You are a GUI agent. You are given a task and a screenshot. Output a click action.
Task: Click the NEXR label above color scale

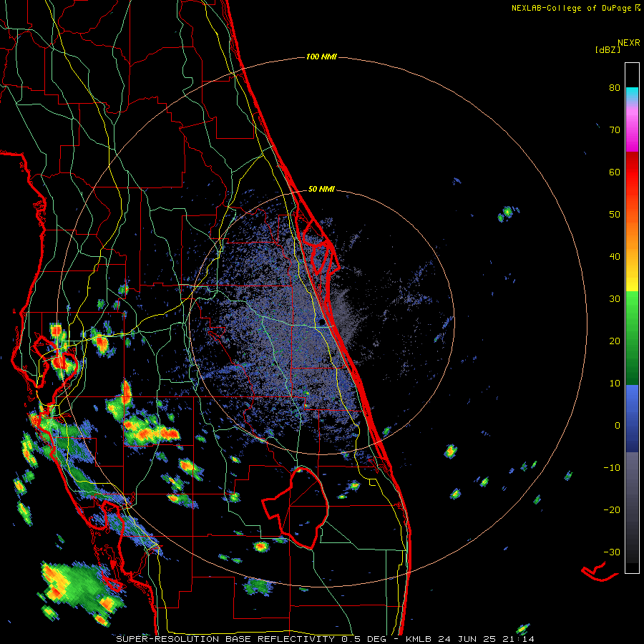(629, 43)
